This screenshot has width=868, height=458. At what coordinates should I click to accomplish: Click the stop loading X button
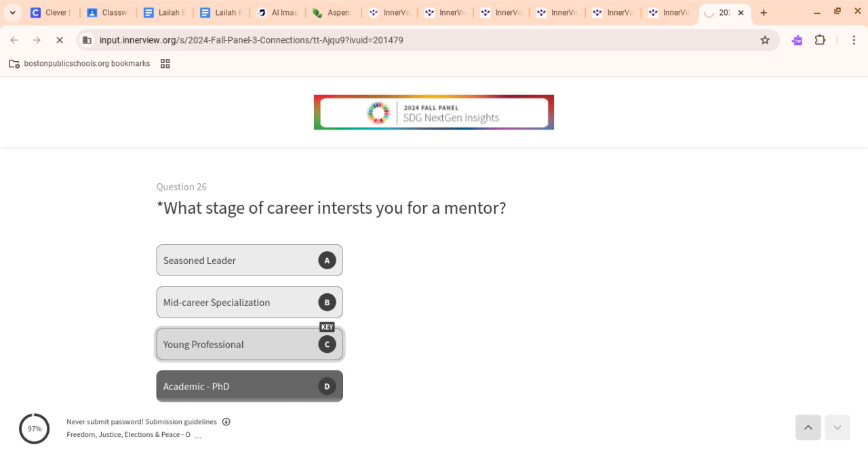[60, 40]
